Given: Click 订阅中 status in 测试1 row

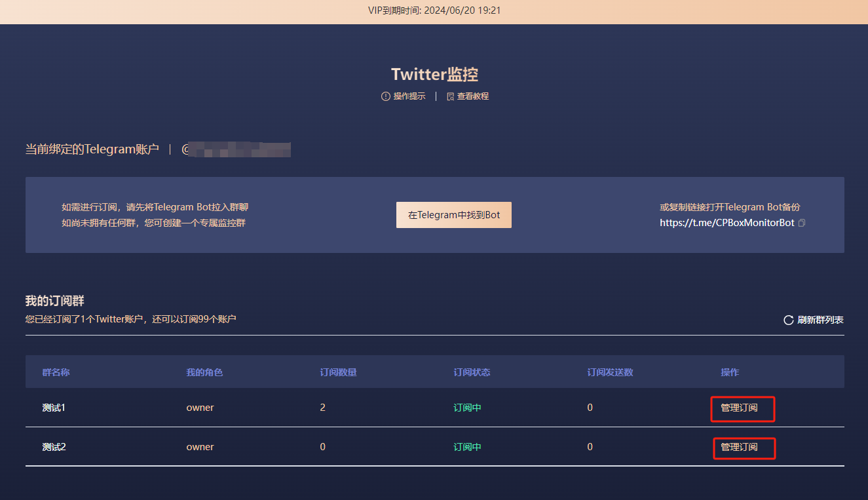Looking at the screenshot, I should tap(468, 408).
